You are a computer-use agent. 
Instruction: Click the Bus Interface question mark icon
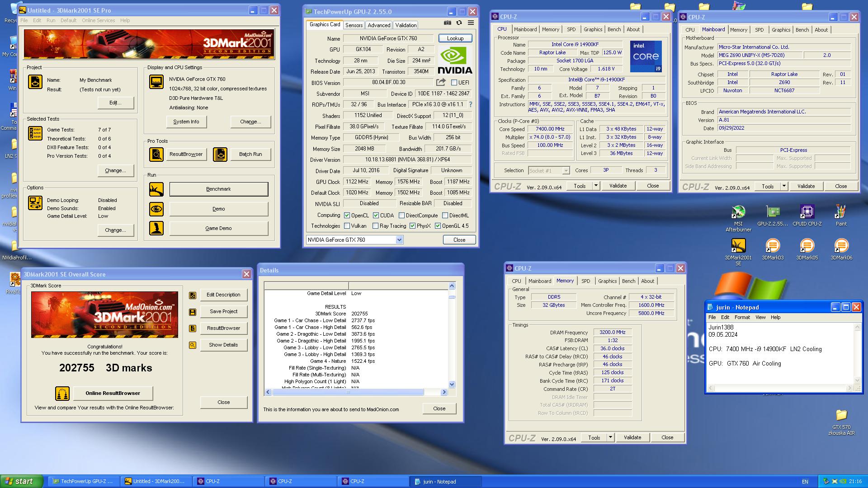click(x=470, y=104)
